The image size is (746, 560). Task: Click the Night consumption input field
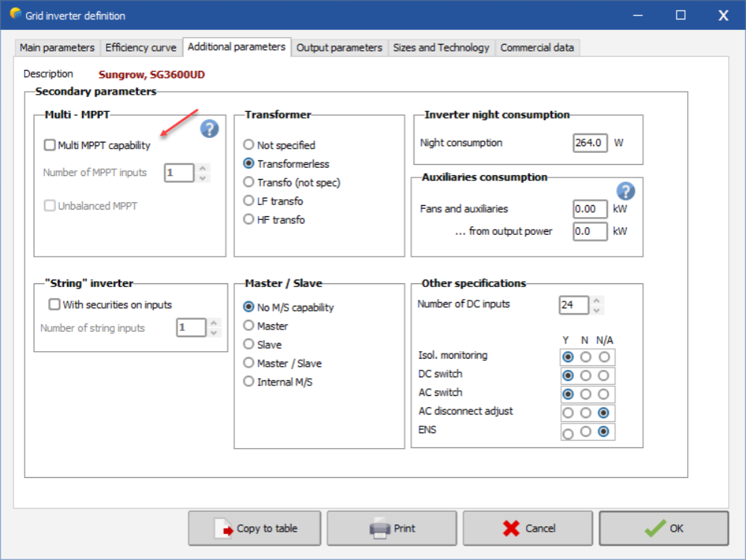point(589,142)
